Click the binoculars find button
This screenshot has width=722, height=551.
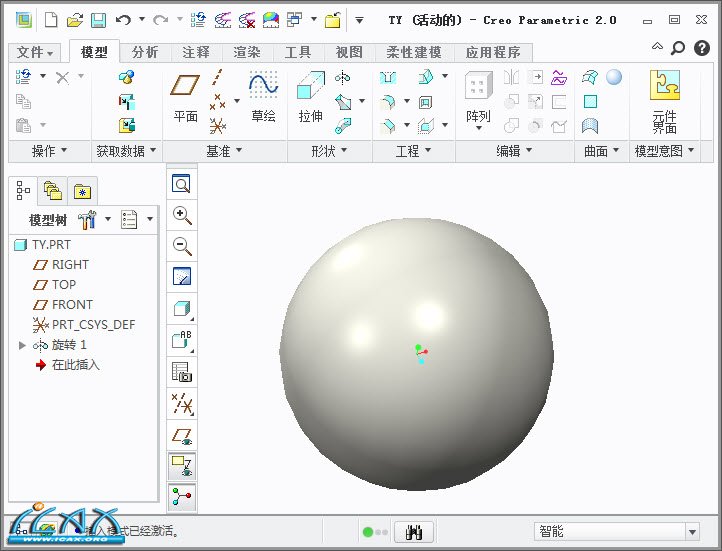[x=414, y=532]
